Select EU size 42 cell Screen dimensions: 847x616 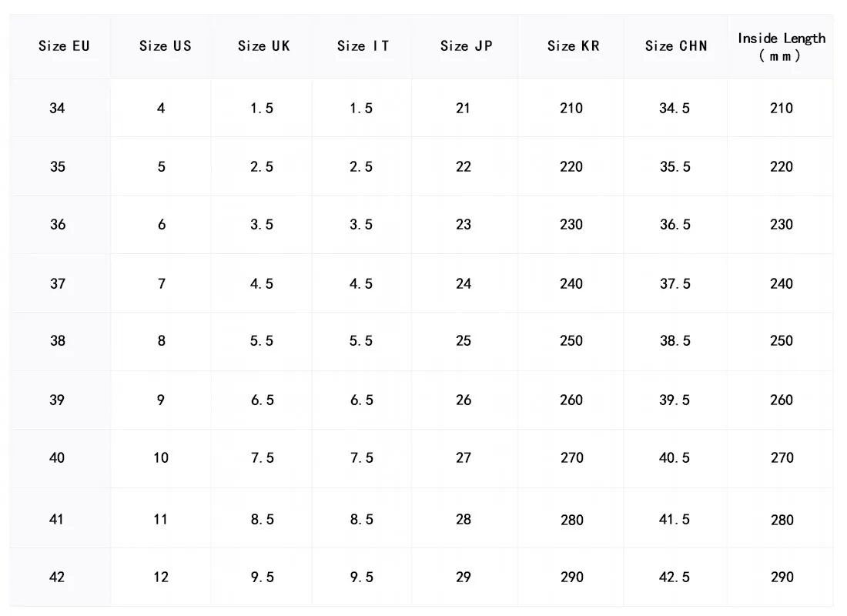58,577
